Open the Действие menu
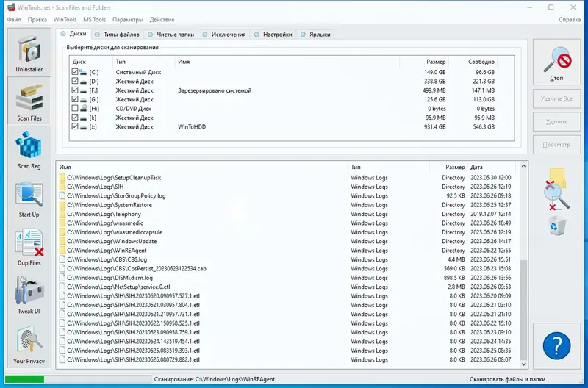The height and width of the screenshot is (388, 588). tap(162, 20)
